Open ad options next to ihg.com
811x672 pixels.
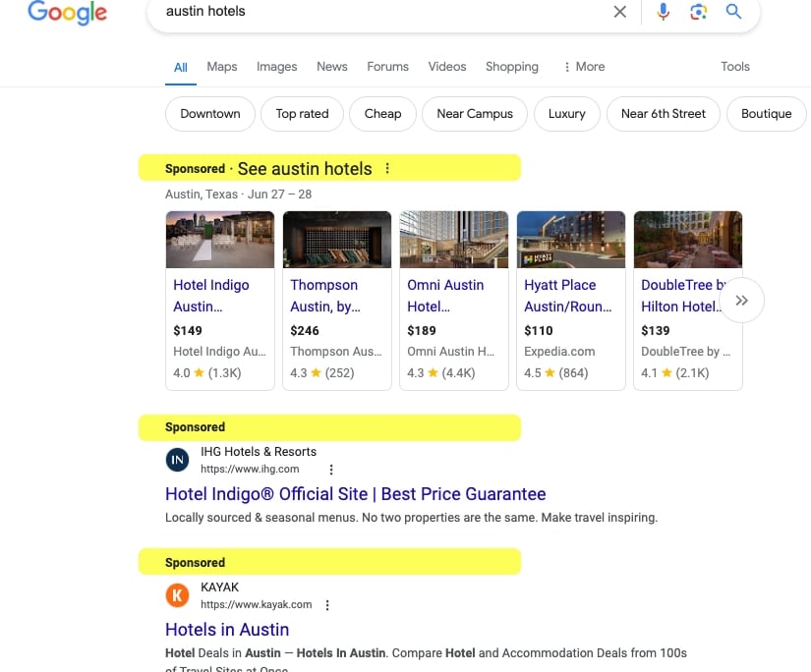[x=331, y=470]
